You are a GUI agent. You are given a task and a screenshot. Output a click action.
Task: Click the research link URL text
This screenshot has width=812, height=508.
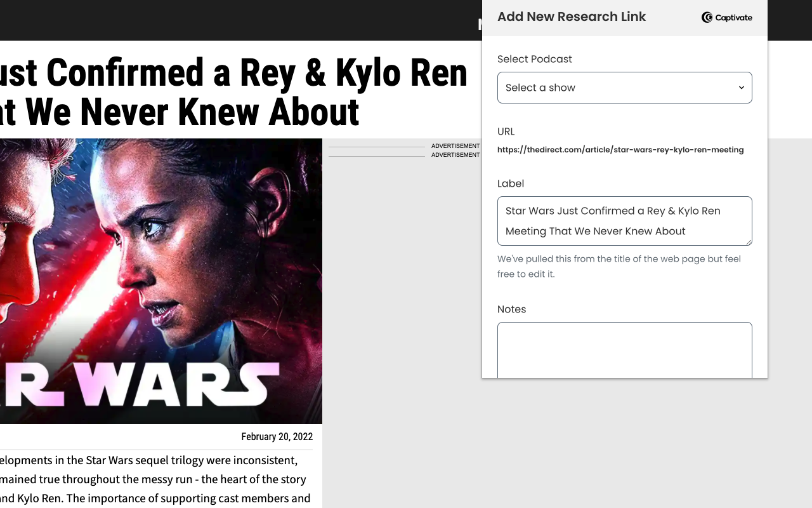(x=620, y=150)
